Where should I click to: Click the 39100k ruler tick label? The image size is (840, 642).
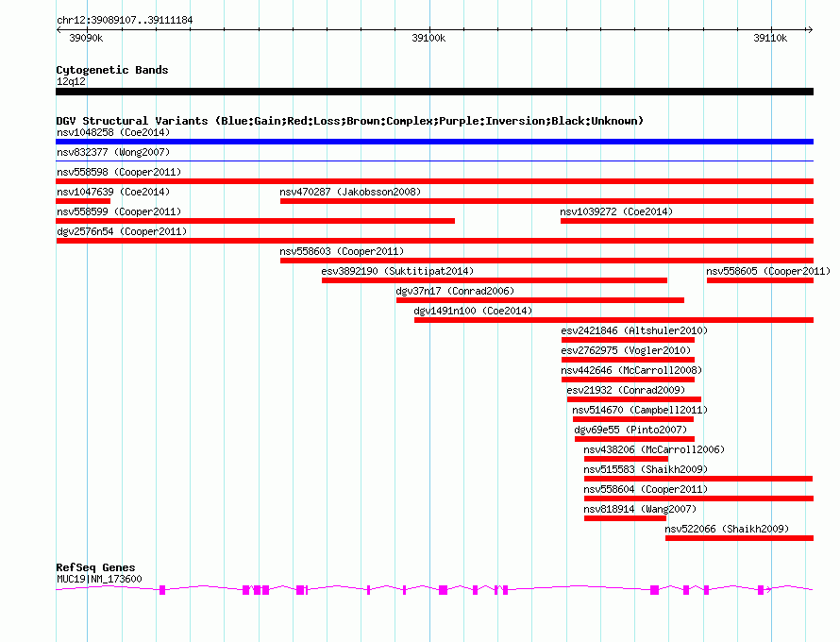tap(428, 38)
